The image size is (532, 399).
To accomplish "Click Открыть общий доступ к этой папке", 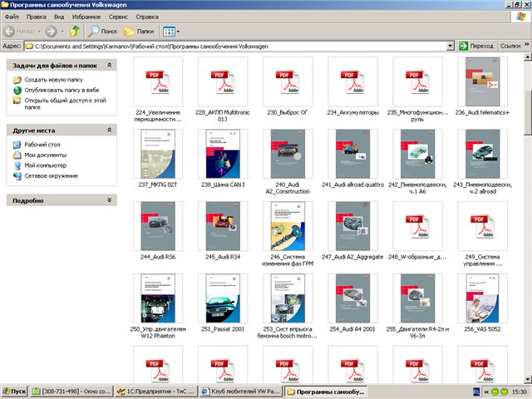I will pos(65,104).
